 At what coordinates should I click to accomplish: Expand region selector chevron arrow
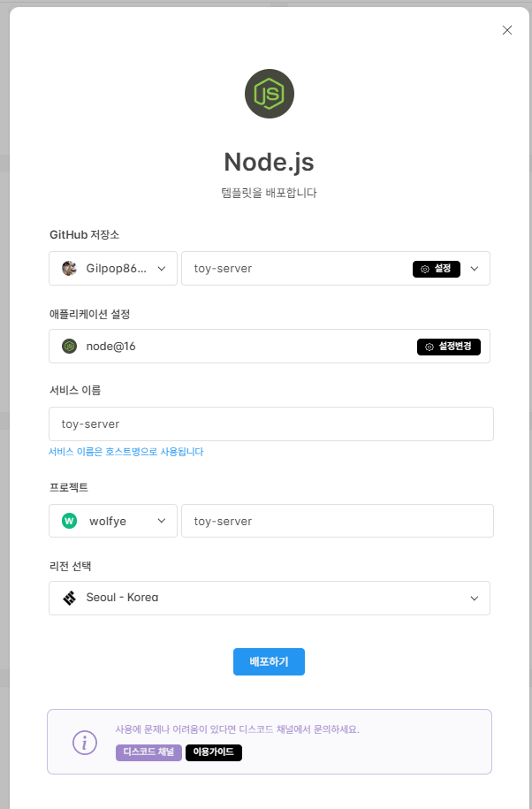coord(475,599)
